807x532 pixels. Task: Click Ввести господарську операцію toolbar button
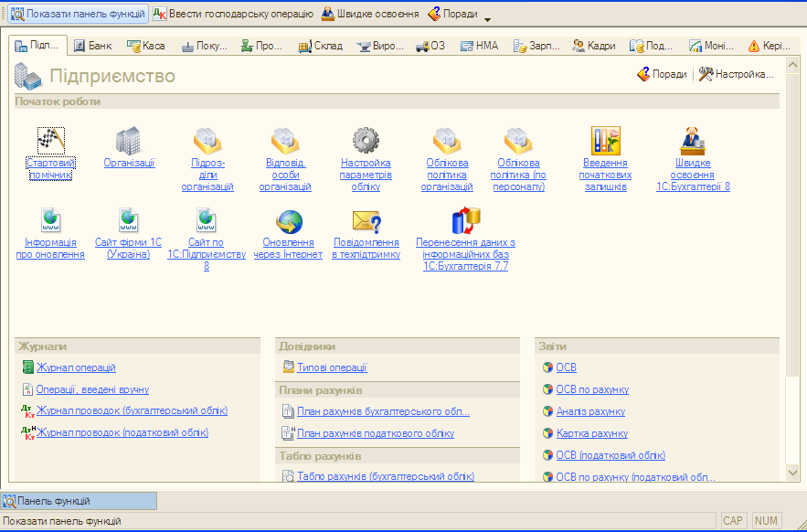click(233, 14)
